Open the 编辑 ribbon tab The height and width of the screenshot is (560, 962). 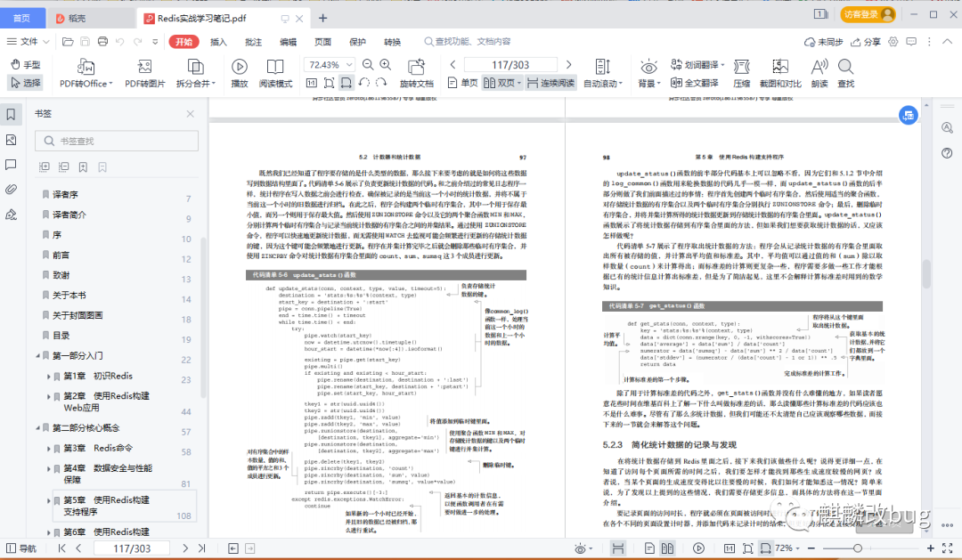click(289, 42)
